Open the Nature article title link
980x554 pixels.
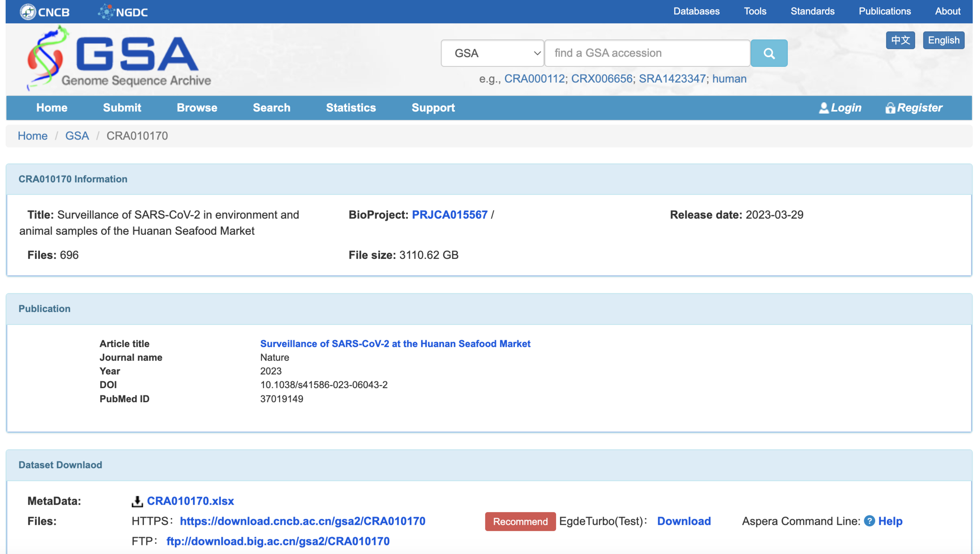click(395, 343)
